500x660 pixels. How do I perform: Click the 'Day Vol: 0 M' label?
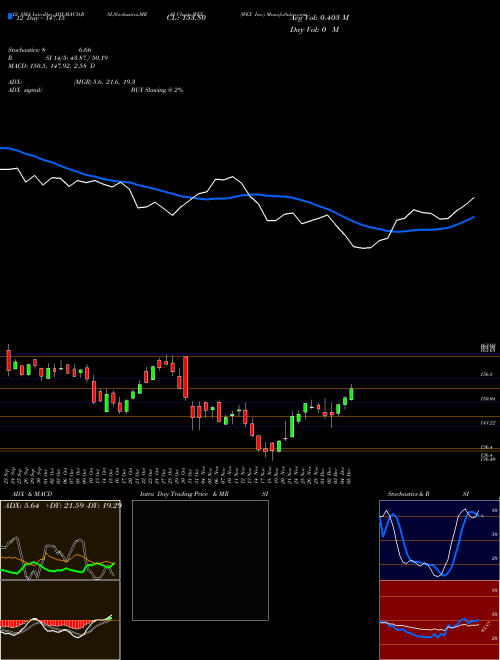pos(314,30)
